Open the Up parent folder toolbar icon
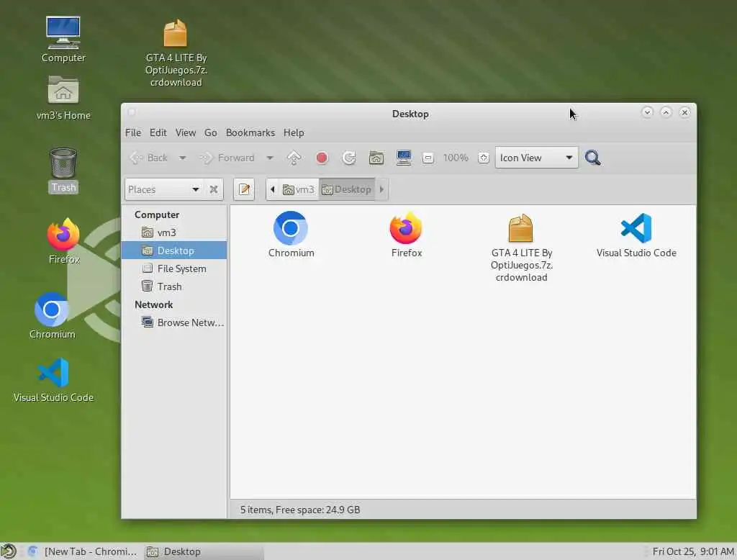The width and height of the screenshot is (737, 560). (x=294, y=158)
